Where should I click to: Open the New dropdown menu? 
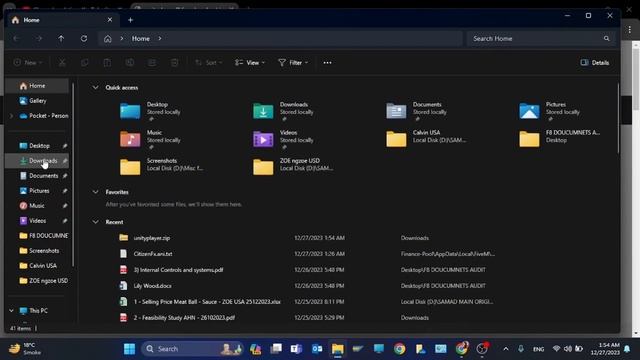tap(28, 62)
